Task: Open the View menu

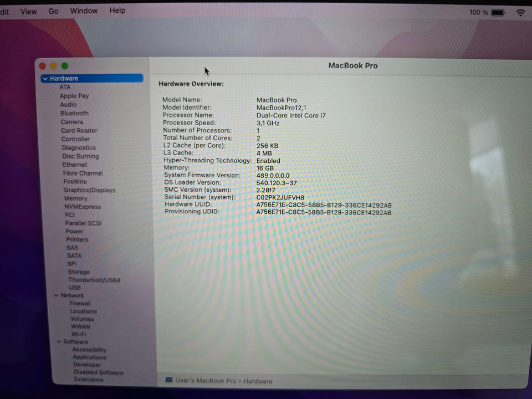Action: 28,12
